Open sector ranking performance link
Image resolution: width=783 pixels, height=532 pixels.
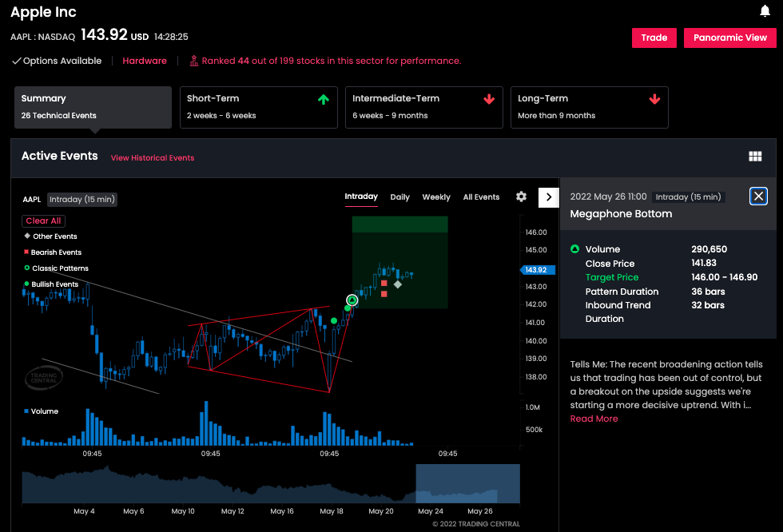(x=331, y=61)
